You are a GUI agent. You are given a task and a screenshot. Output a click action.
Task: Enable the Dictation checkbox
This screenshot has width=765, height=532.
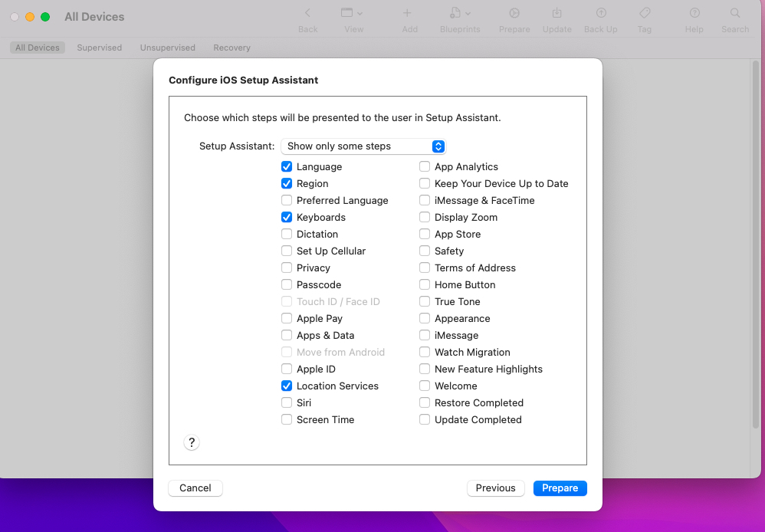(x=287, y=235)
